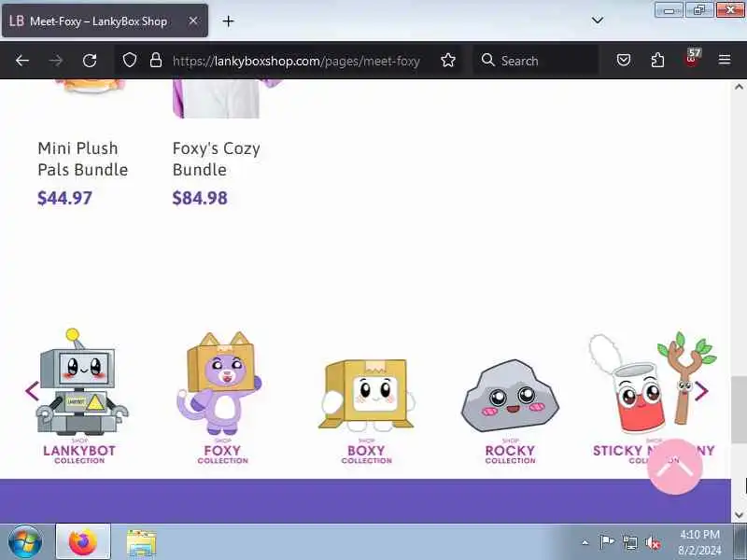Go back to the previous page

point(22,61)
